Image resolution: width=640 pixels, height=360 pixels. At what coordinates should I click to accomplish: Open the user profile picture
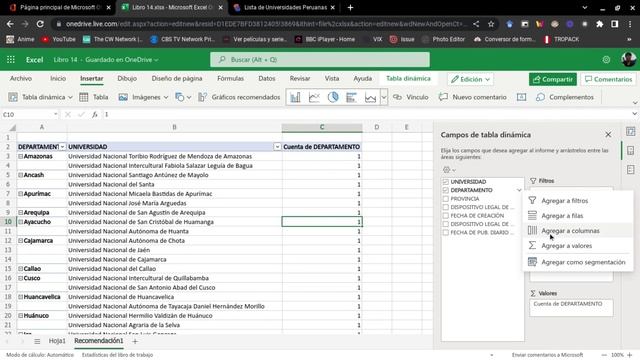tap(628, 59)
